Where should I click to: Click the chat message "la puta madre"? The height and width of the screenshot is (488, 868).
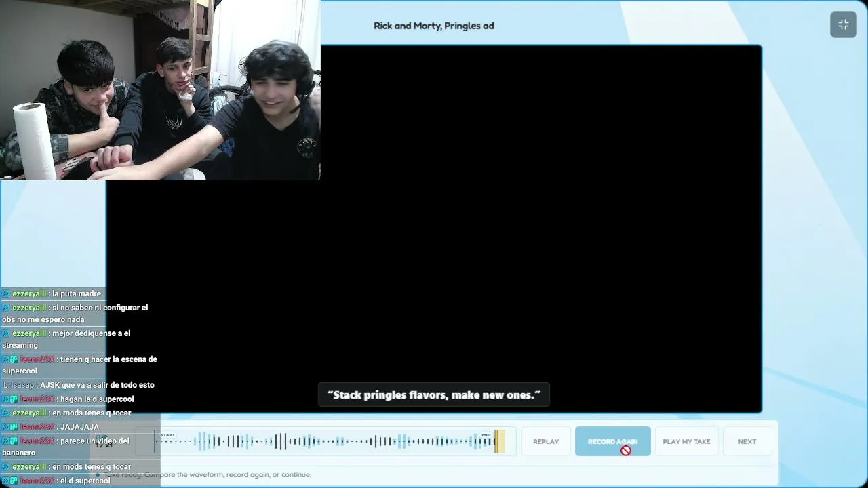pyautogui.click(x=77, y=293)
